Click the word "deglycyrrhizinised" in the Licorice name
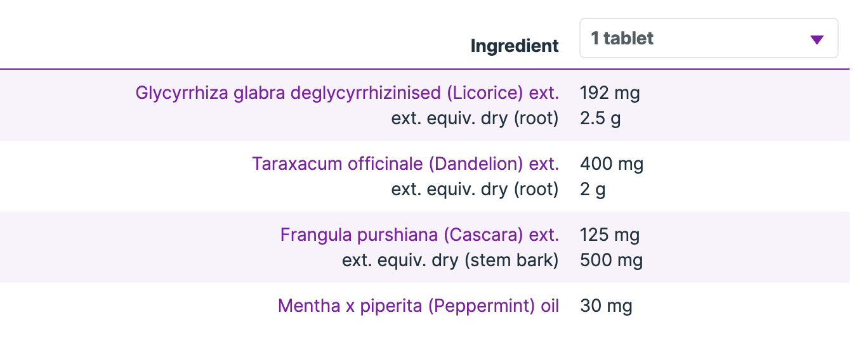 click(x=366, y=93)
